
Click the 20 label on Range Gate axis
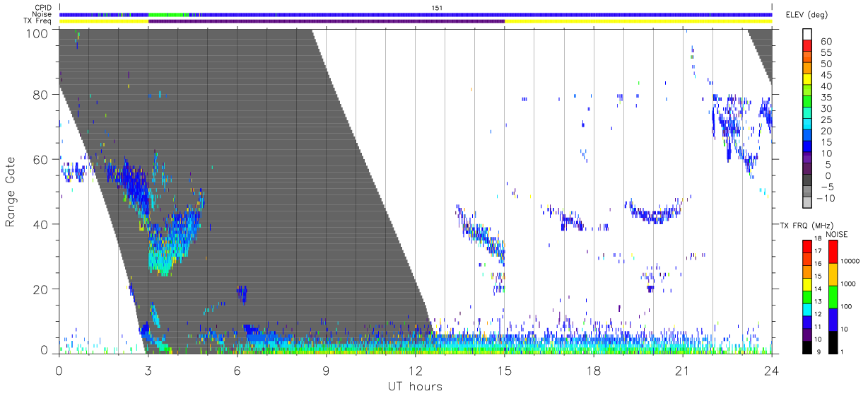tap(41, 289)
